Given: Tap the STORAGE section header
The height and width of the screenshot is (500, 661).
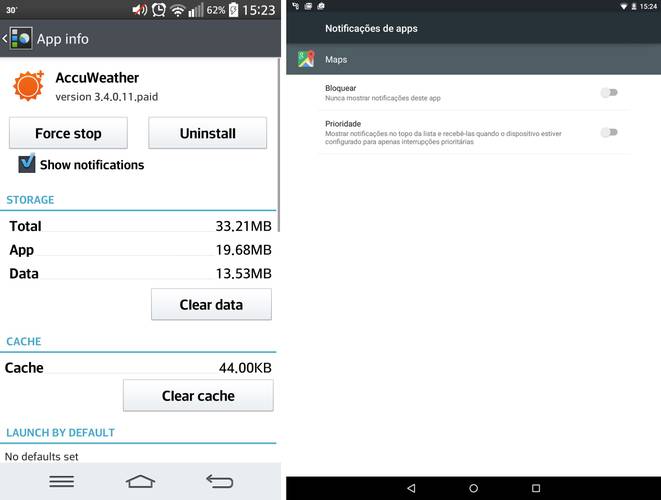Looking at the screenshot, I should (x=30, y=200).
